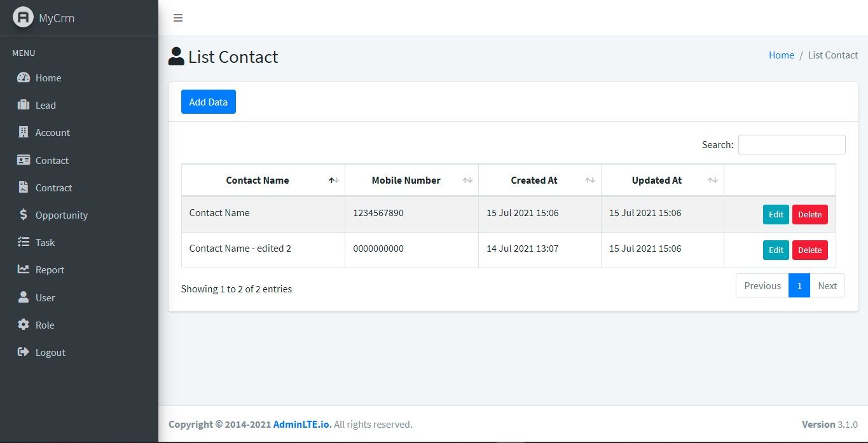The width and height of the screenshot is (868, 443).
Task: Click the Logout arrow icon
Action: tap(24, 352)
